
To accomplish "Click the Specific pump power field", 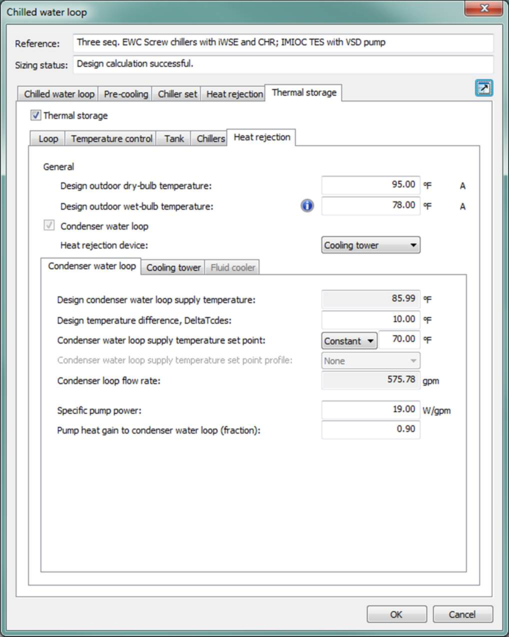I will 370,410.
